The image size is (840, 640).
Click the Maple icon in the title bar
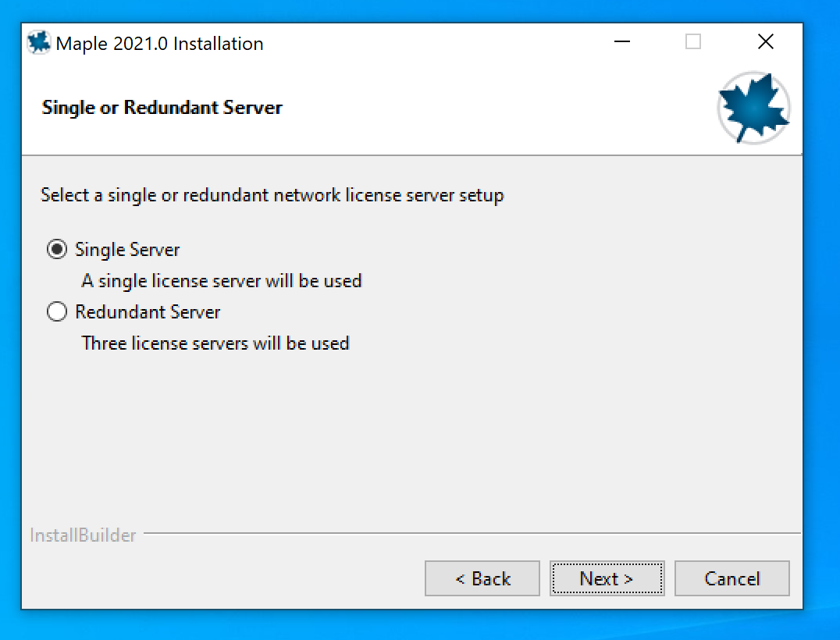(x=39, y=43)
